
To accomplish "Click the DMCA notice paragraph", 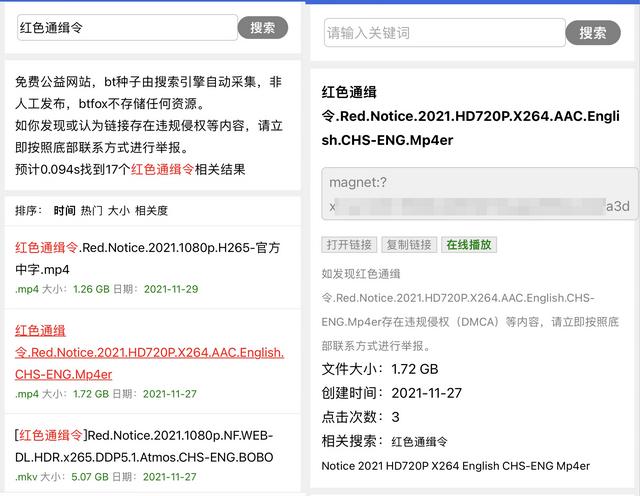I will coord(470,310).
